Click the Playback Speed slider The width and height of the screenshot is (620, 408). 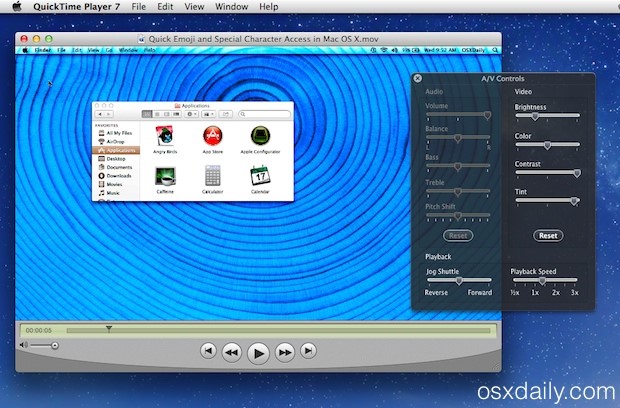point(545,281)
